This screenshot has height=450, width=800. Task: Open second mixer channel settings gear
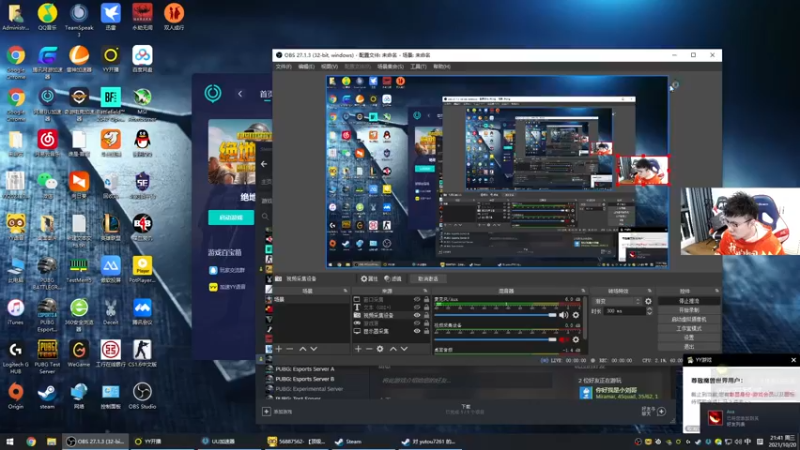(x=576, y=340)
